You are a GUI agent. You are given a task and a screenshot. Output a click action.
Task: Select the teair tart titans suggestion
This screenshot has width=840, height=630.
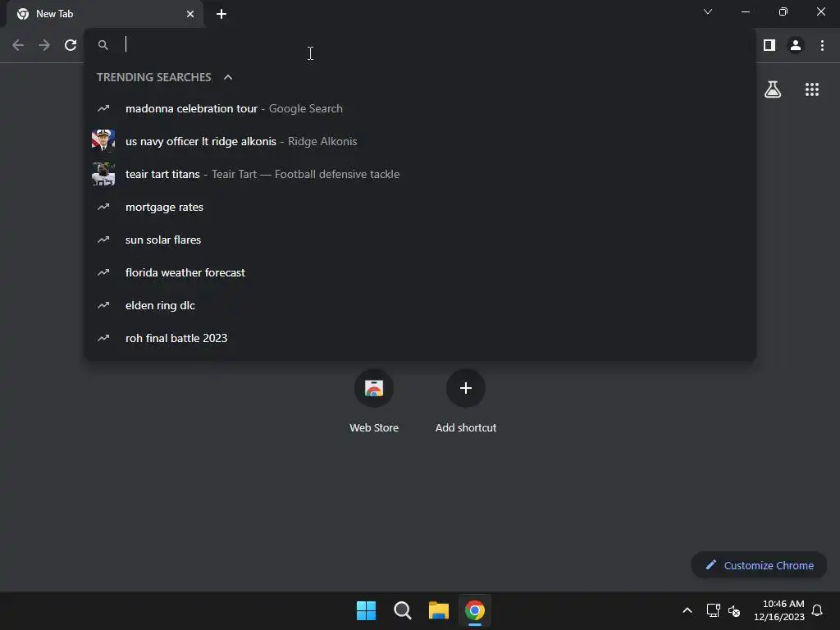tap(420, 174)
